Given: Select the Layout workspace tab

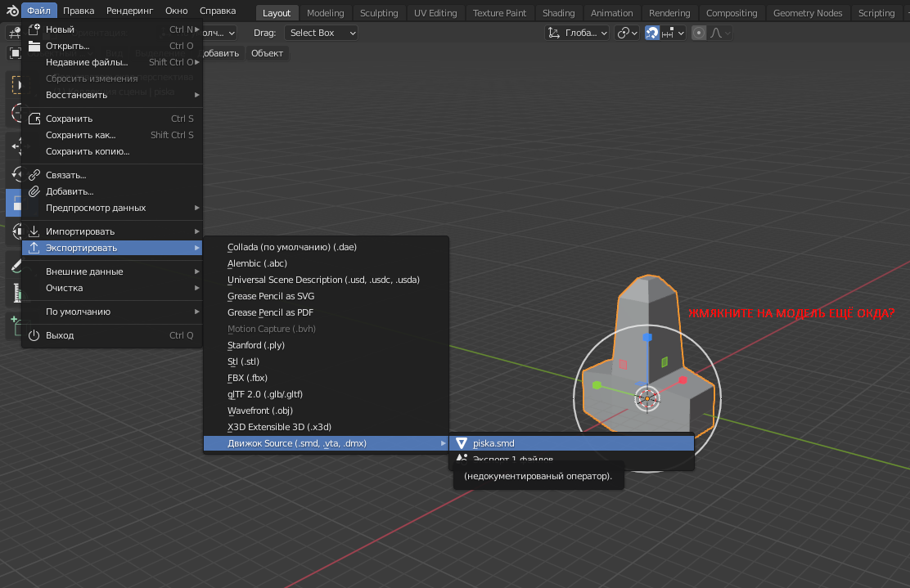Looking at the screenshot, I should [x=277, y=13].
